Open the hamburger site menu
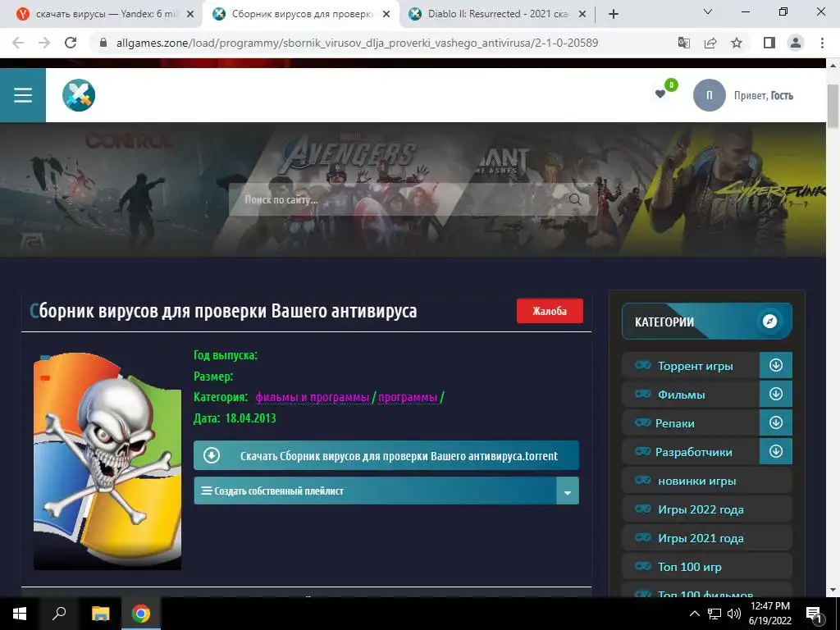Viewport: 840px width, 630px height. coord(23,95)
